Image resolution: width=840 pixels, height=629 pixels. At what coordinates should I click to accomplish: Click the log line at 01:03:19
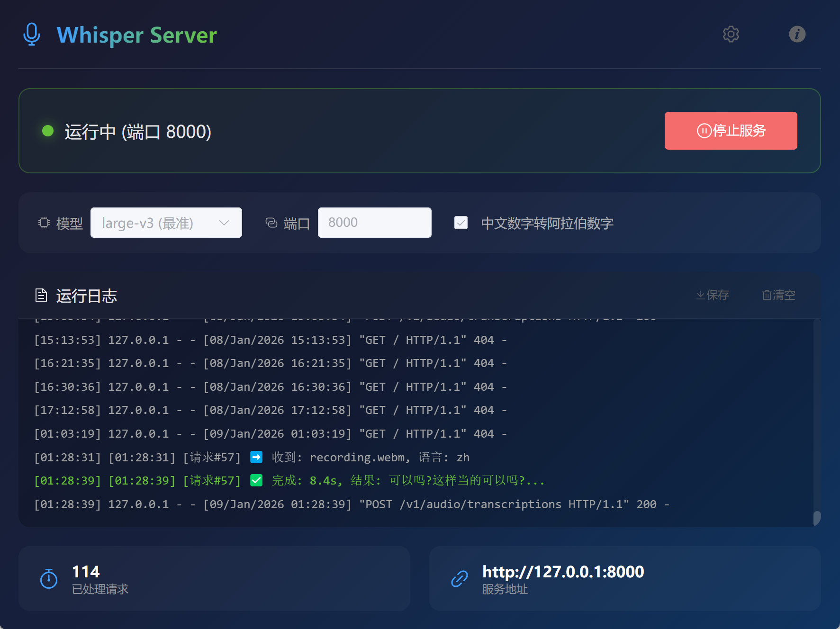(271, 434)
